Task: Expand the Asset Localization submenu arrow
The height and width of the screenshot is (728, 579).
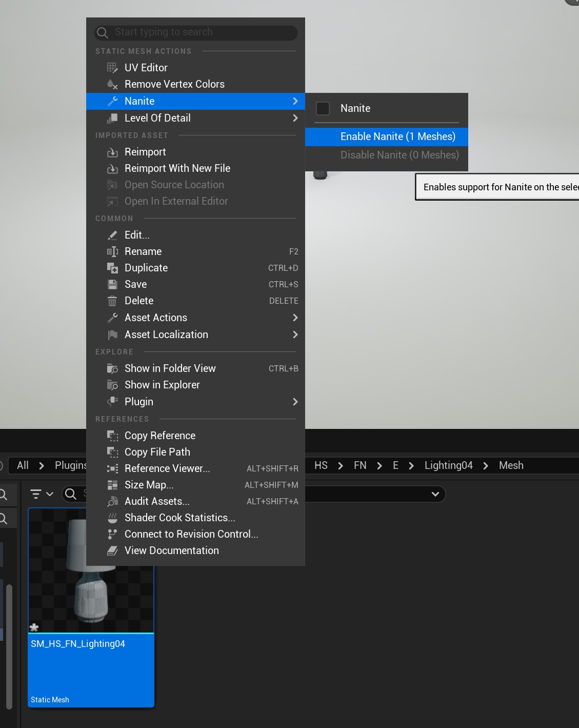Action: (x=295, y=335)
